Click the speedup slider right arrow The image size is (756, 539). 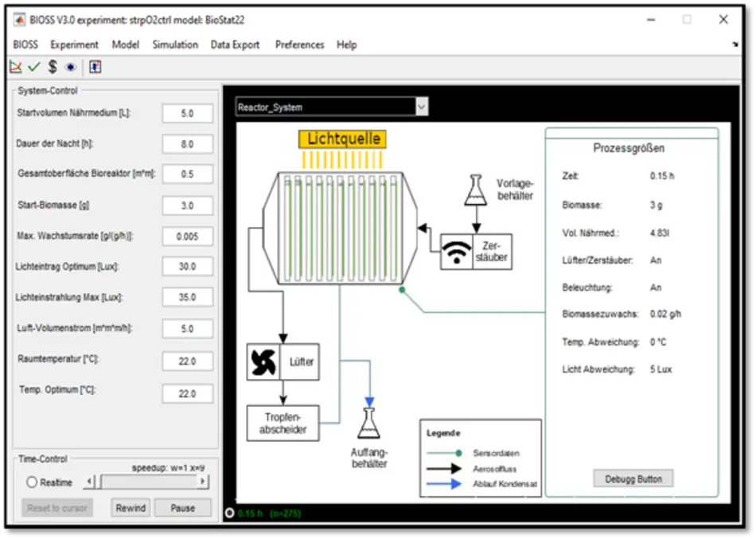(203, 482)
